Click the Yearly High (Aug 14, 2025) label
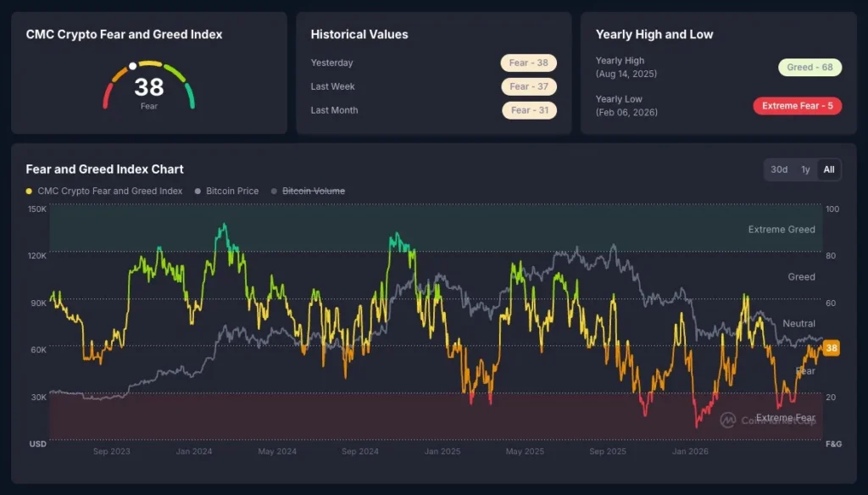Screen dimensions: 868x495 click(626, 67)
